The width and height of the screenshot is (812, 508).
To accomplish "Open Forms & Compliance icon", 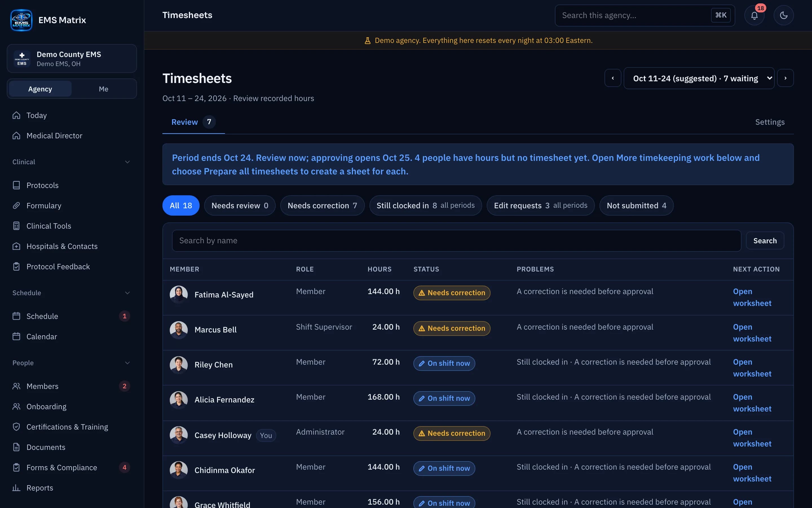I will 16,467.
